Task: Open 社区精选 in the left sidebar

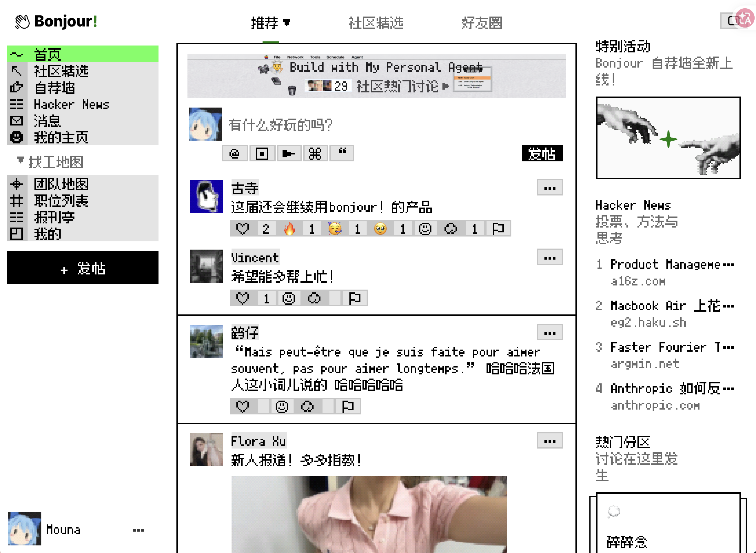Action: [83, 71]
